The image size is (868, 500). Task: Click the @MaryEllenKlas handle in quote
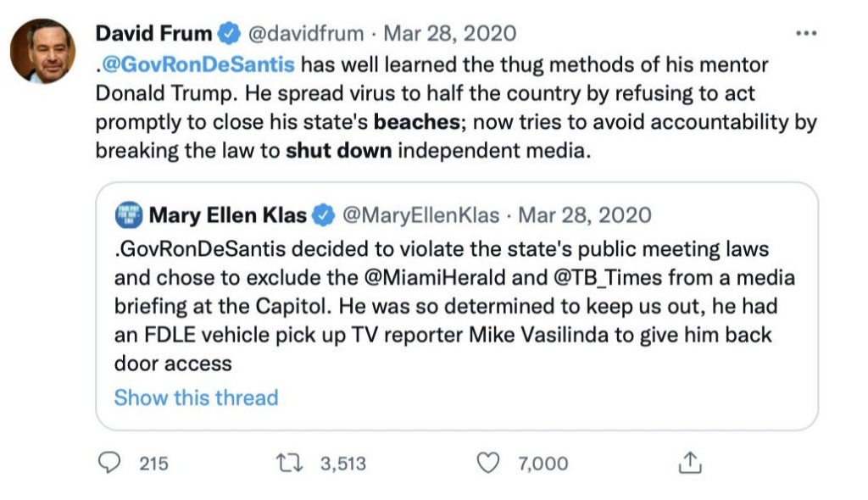tap(420, 215)
